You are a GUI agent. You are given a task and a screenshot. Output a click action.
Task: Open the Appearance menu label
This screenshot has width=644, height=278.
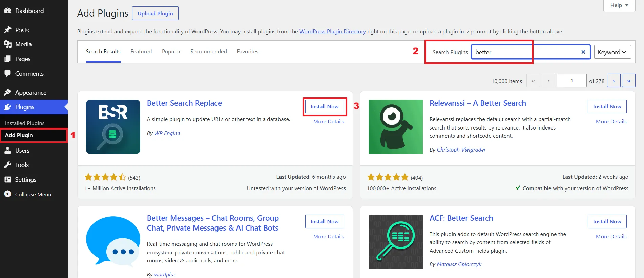coord(31,92)
